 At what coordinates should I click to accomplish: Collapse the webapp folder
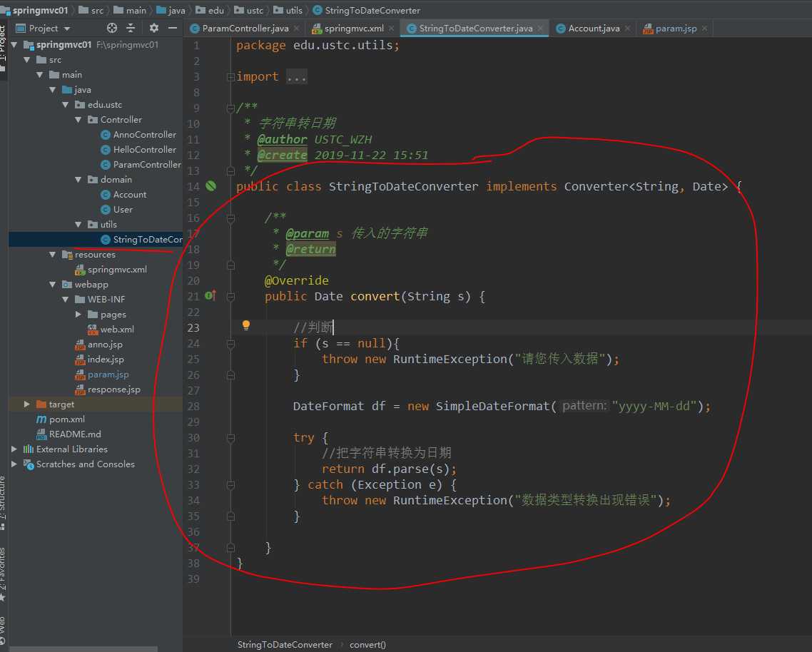pyautogui.click(x=53, y=285)
